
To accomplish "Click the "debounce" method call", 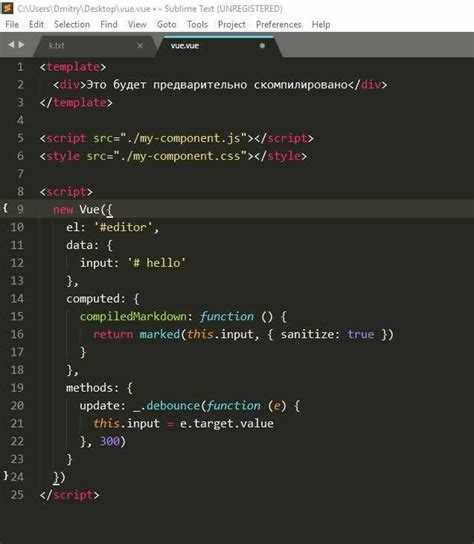I will (173, 406).
